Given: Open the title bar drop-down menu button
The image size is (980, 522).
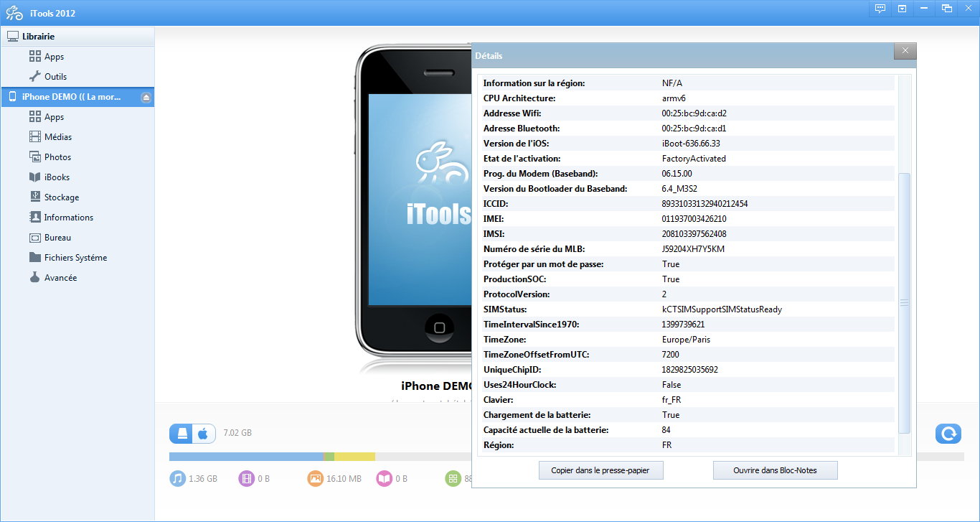Looking at the screenshot, I should pyautogui.click(x=902, y=9).
